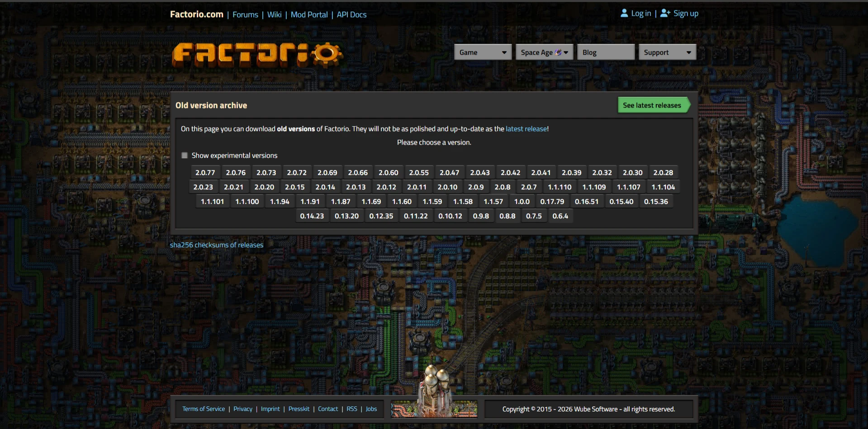Image resolution: width=868 pixels, height=429 pixels.
Task: Select version 2.0.39
Action: [x=572, y=173]
